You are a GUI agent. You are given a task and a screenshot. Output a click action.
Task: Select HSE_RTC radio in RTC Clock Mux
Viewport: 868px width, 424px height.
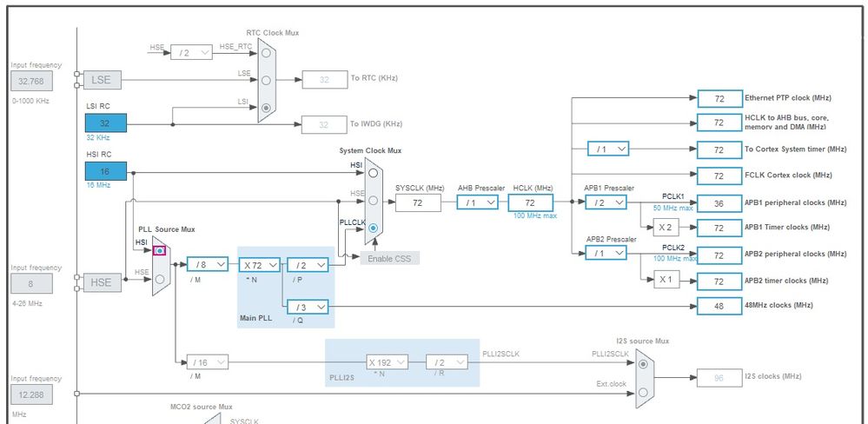click(x=266, y=53)
